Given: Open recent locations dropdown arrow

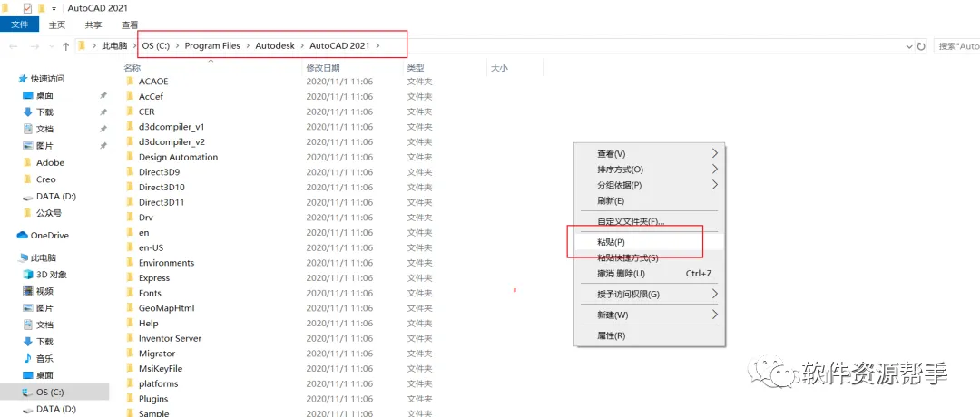Looking at the screenshot, I should click(x=51, y=47).
